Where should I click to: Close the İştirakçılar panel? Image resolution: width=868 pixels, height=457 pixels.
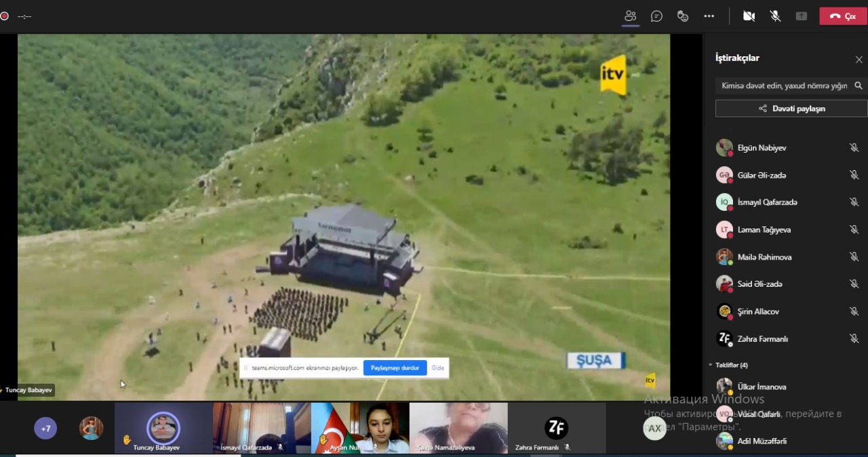coord(859,59)
